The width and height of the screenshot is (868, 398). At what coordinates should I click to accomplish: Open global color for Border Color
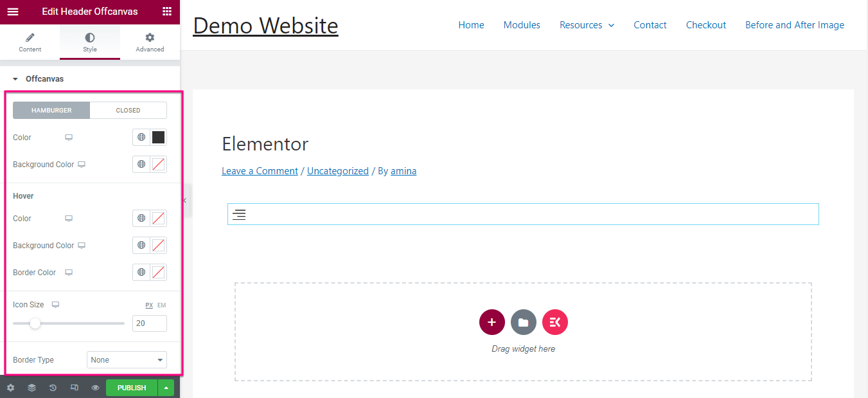(141, 273)
